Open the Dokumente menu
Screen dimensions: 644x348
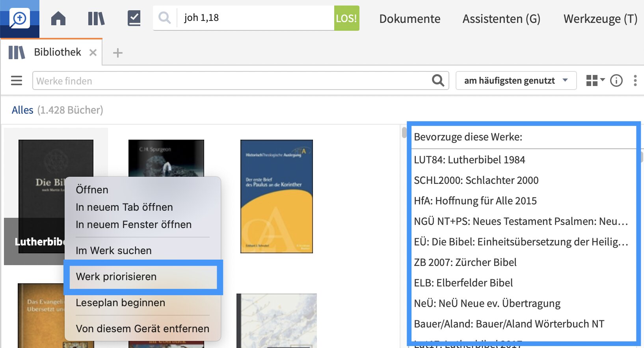[x=409, y=19]
